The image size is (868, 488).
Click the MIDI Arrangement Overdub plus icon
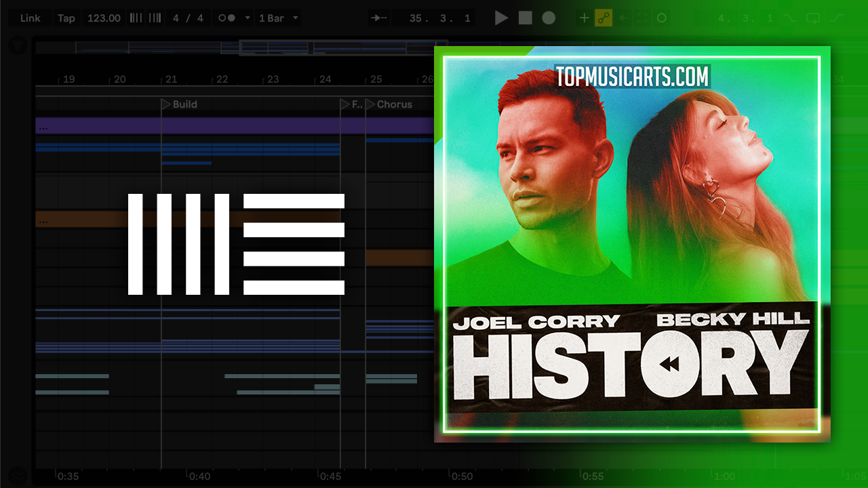click(x=584, y=18)
